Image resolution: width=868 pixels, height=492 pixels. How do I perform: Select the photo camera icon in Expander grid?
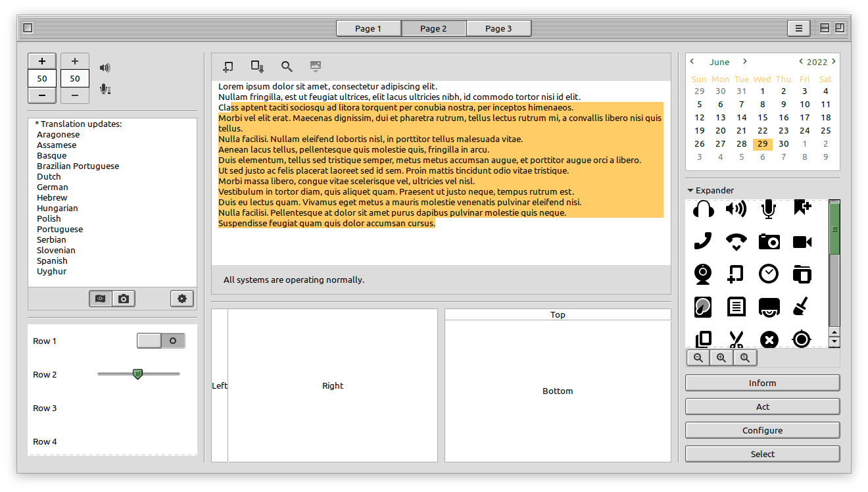[769, 241]
